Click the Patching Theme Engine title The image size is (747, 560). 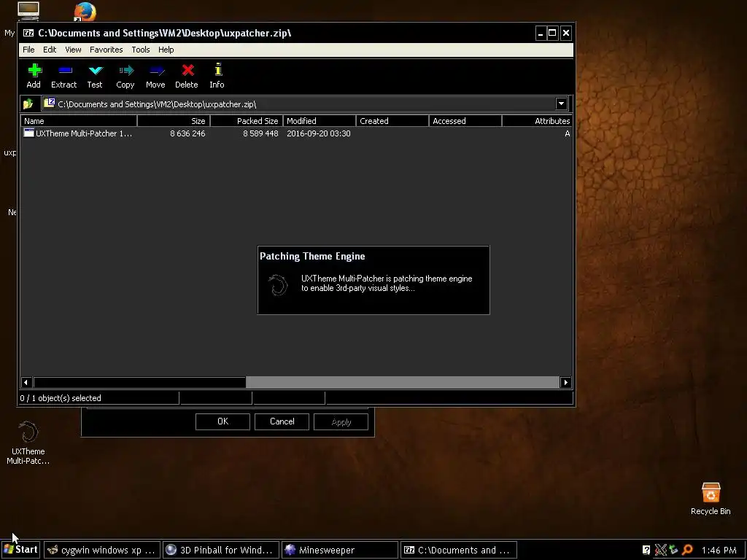coord(312,256)
